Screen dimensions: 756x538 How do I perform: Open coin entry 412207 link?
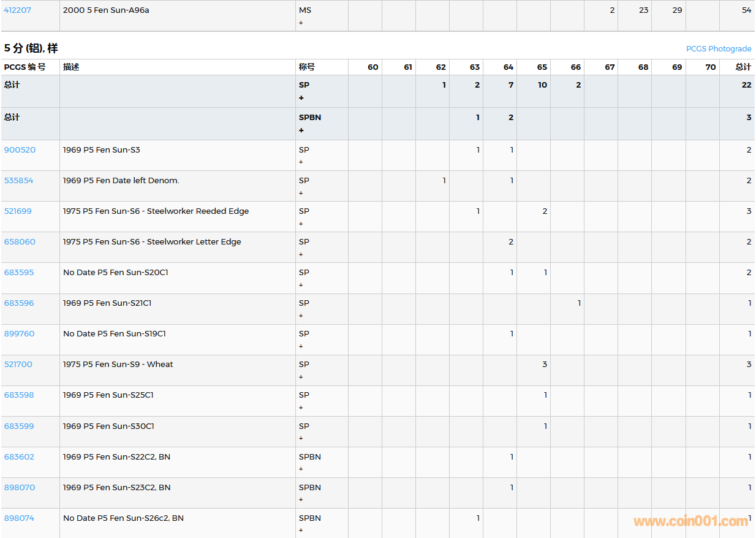tap(18, 10)
